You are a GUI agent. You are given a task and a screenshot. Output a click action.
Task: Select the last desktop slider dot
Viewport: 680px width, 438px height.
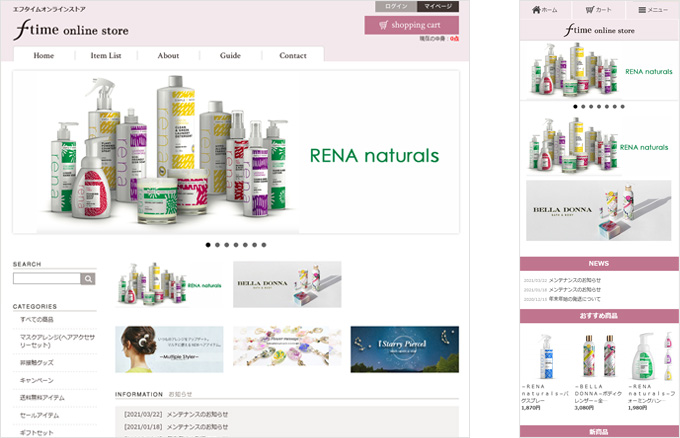point(264,245)
